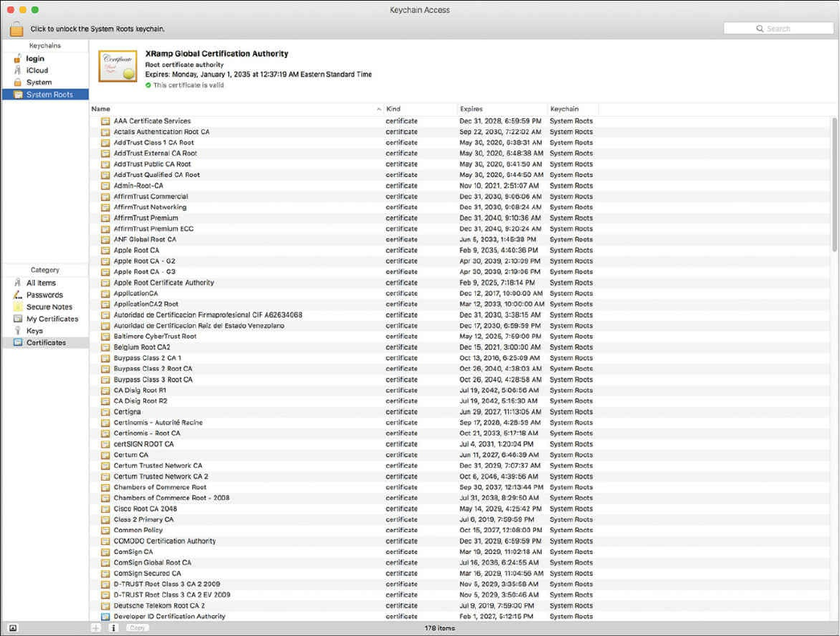
Task: Click the Buypass Class 2 CA 1 icon
Action: (105, 358)
